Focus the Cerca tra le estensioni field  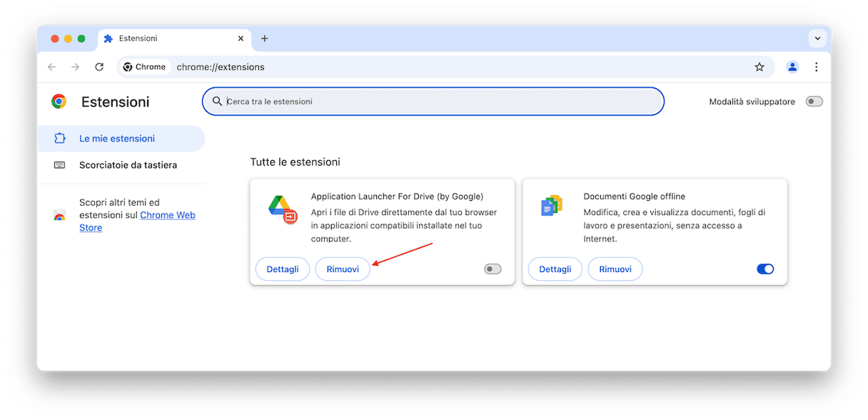pyautogui.click(x=433, y=101)
